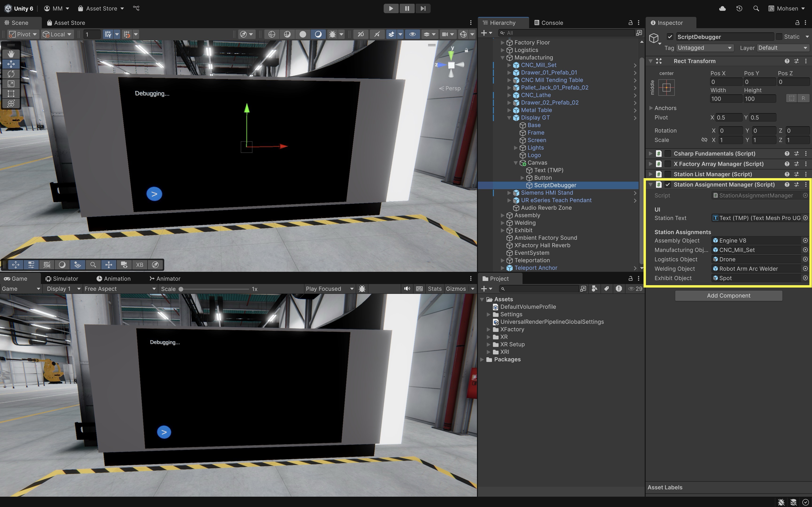Enable the Csharp Fundamentals script checkbox

(x=668, y=154)
